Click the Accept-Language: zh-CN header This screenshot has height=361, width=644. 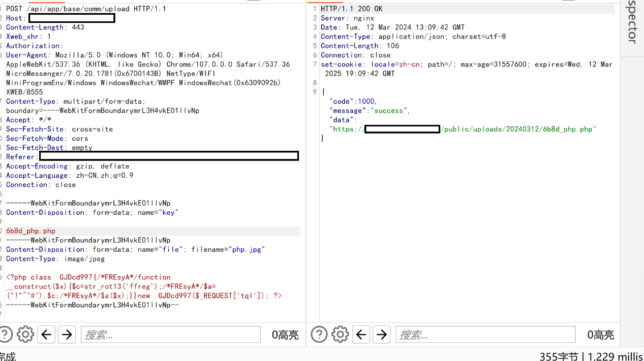(70, 175)
